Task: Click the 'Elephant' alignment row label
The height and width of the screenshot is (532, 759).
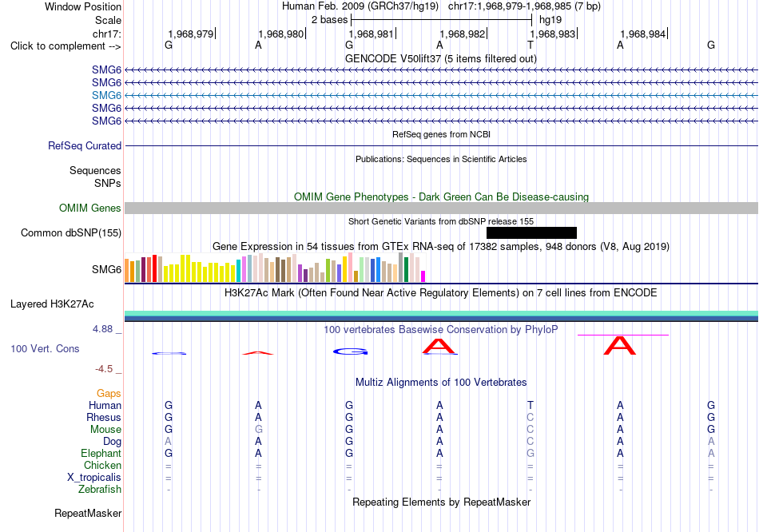Action: point(101,454)
